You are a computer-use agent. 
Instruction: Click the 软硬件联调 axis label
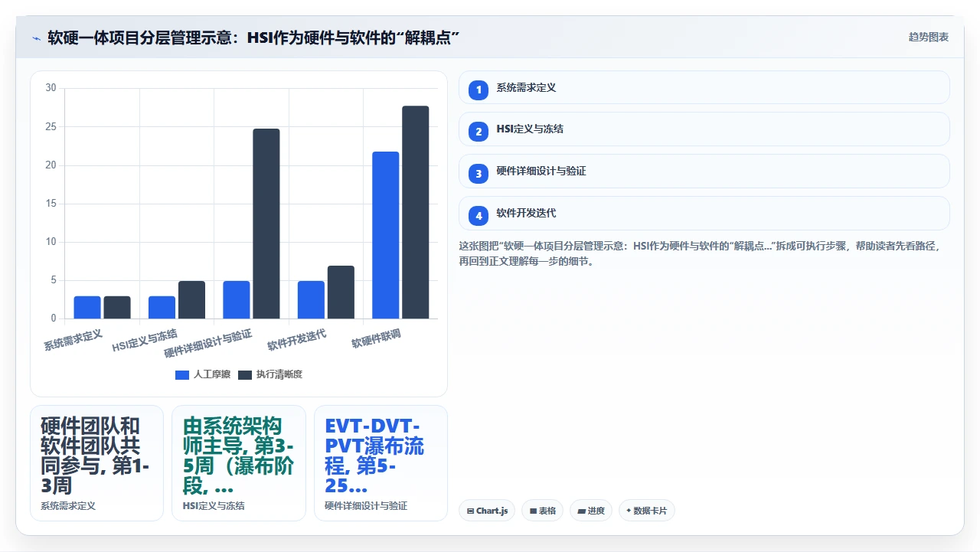point(376,338)
